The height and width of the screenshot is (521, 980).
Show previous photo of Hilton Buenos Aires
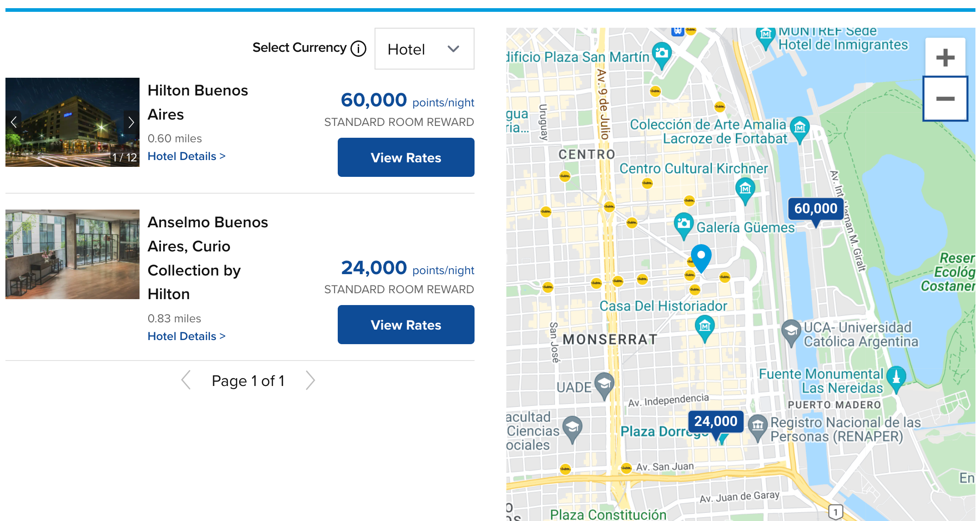(14, 122)
